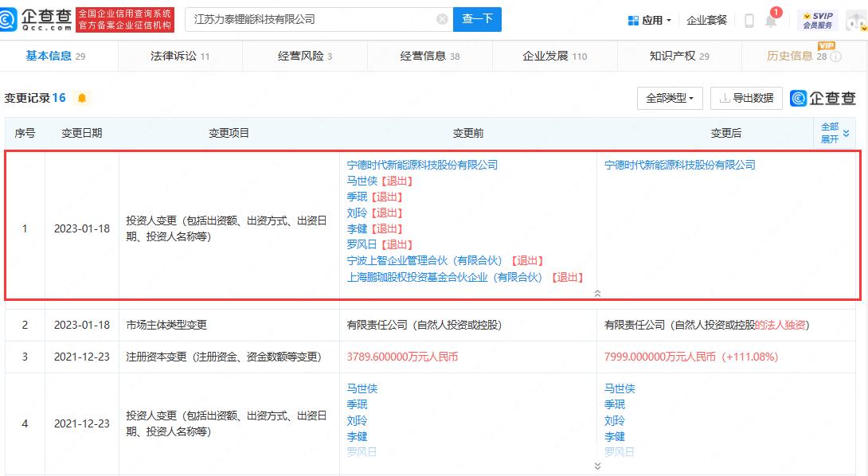Switch to the 经营风险 tab
868x476 pixels.
point(305,56)
